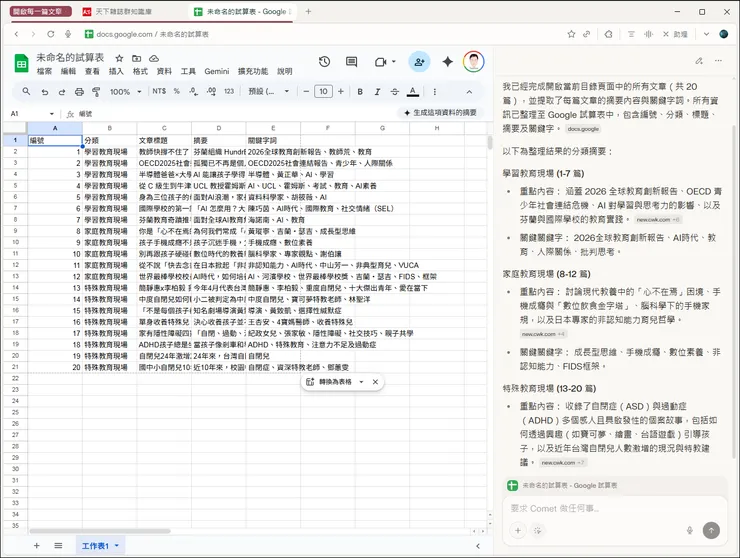Open a new browser tab
The image size is (740, 558).
point(308,11)
